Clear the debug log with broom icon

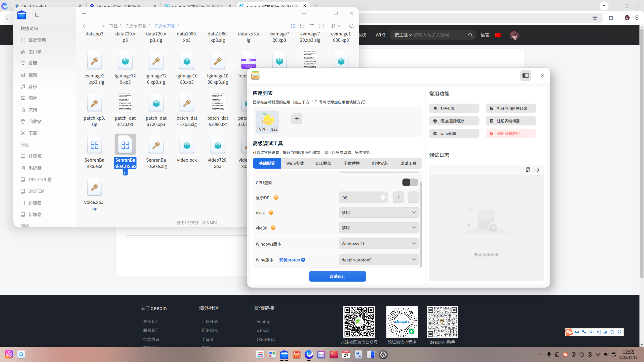pos(537,170)
